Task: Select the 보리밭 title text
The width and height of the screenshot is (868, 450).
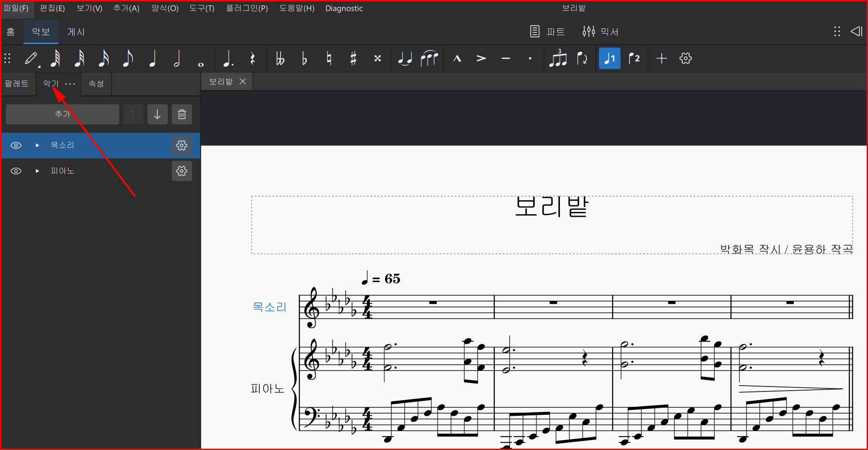Action: 552,207
